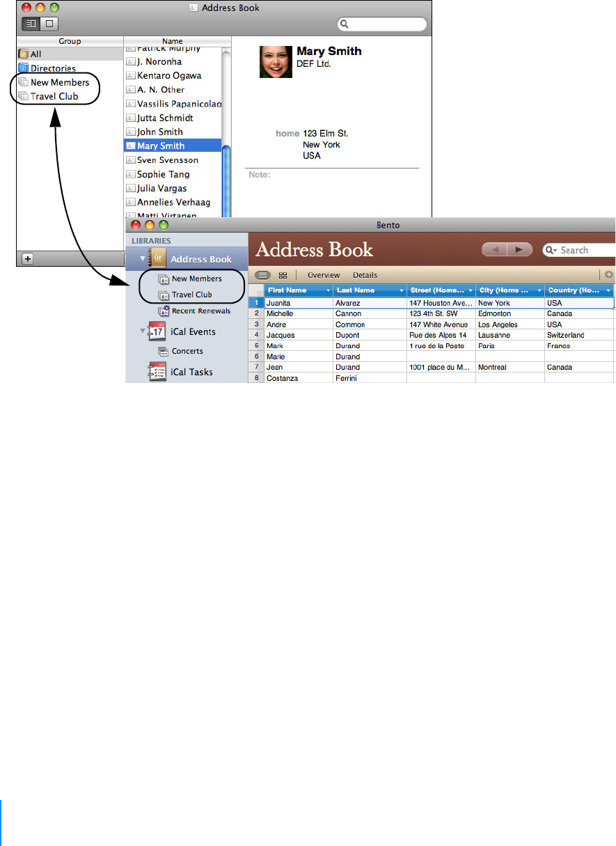This screenshot has height=846, width=616.
Task: Open Travel Club collection in Bento
Action: (x=192, y=295)
